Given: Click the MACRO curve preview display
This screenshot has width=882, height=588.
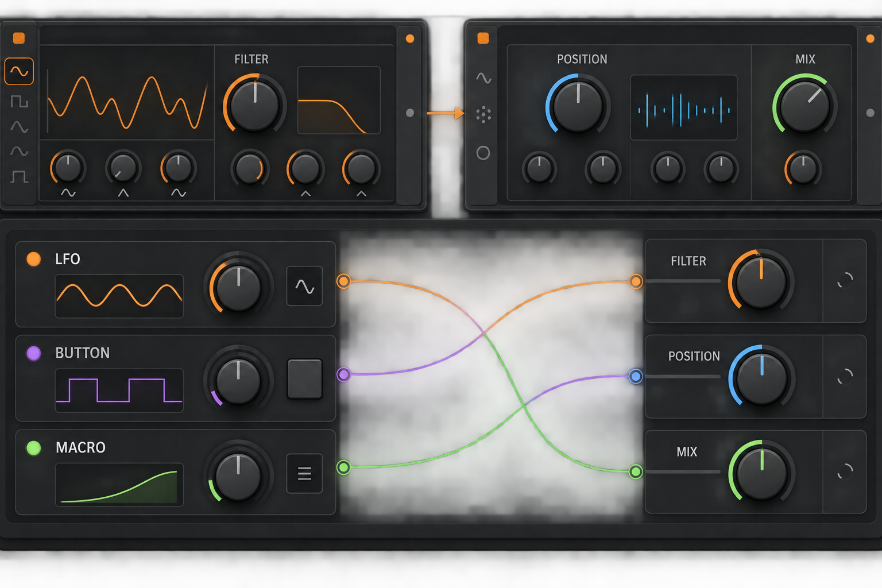Looking at the screenshot, I should pyautogui.click(x=119, y=485).
